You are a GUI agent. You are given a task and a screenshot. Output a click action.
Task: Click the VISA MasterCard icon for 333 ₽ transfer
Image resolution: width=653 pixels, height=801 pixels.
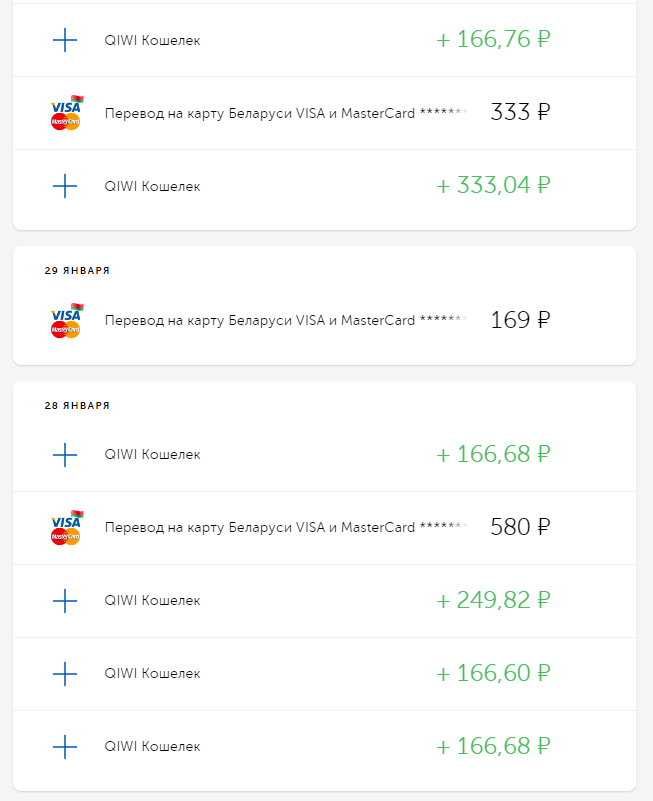[66, 113]
